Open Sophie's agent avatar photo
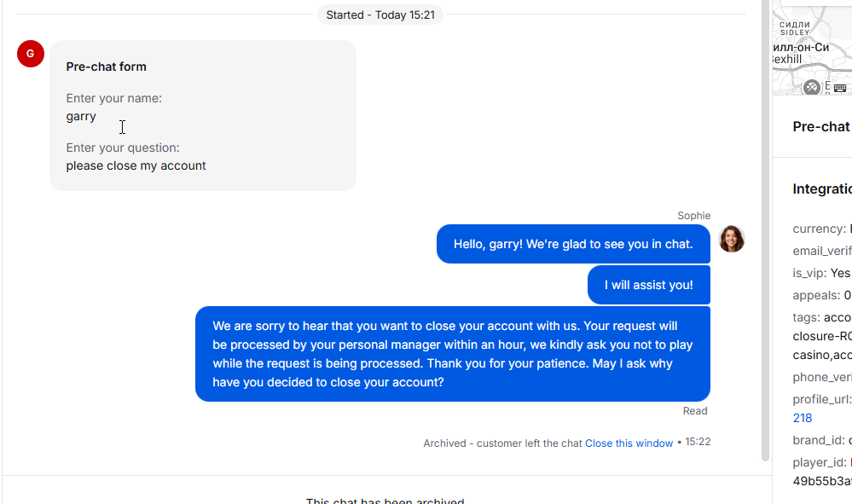The height and width of the screenshot is (504, 852). click(732, 239)
